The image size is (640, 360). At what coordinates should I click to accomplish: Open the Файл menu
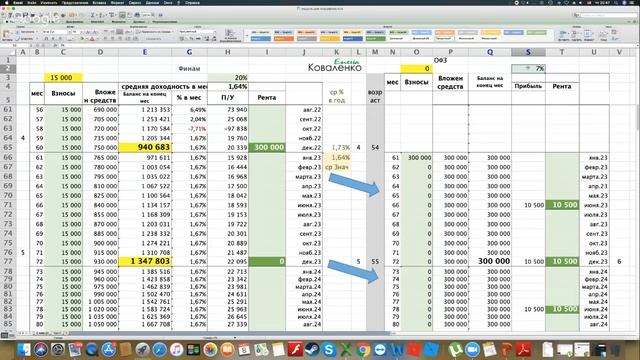tap(31, 2)
